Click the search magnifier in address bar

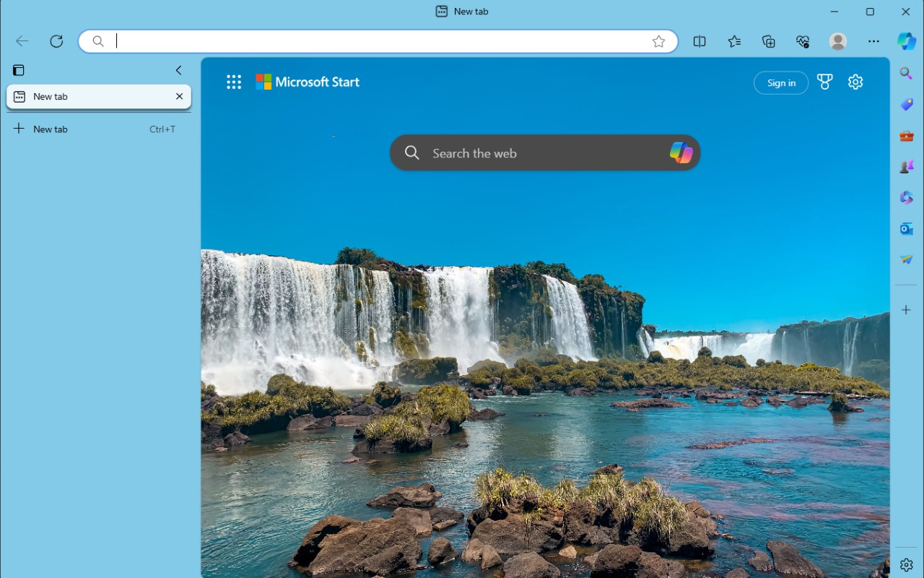[98, 41]
